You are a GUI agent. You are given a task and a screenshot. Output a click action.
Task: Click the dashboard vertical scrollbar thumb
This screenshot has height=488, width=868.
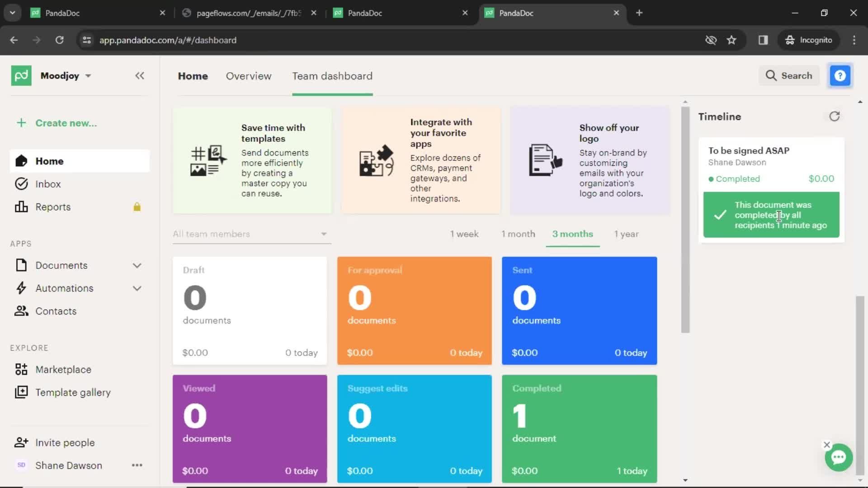(685, 220)
